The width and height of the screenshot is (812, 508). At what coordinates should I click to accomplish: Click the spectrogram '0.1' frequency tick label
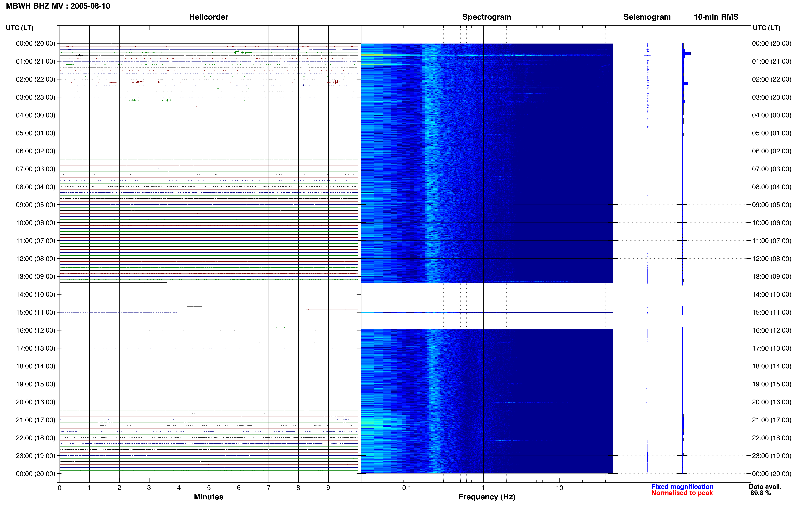(407, 487)
